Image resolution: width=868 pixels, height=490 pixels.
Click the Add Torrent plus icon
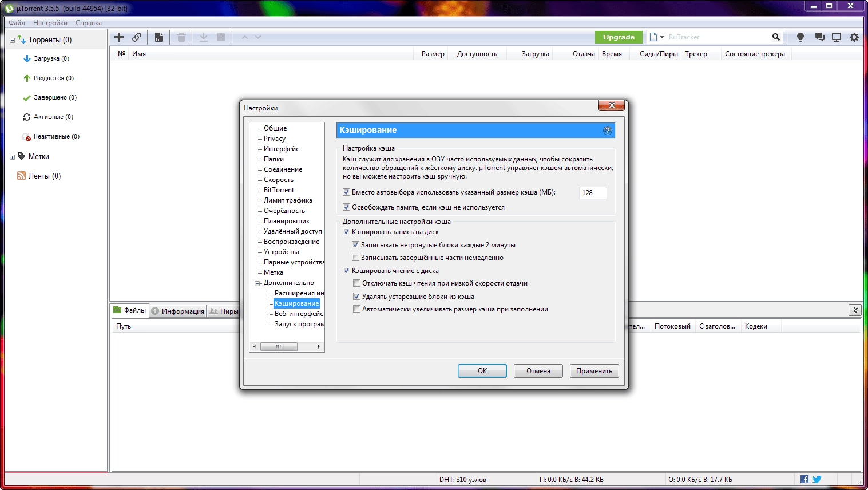pyautogui.click(x=119, y=37)
